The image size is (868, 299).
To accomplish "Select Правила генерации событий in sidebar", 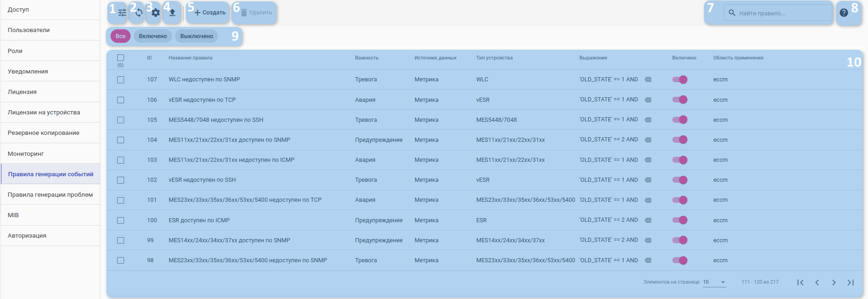I will tap(50, 174).
